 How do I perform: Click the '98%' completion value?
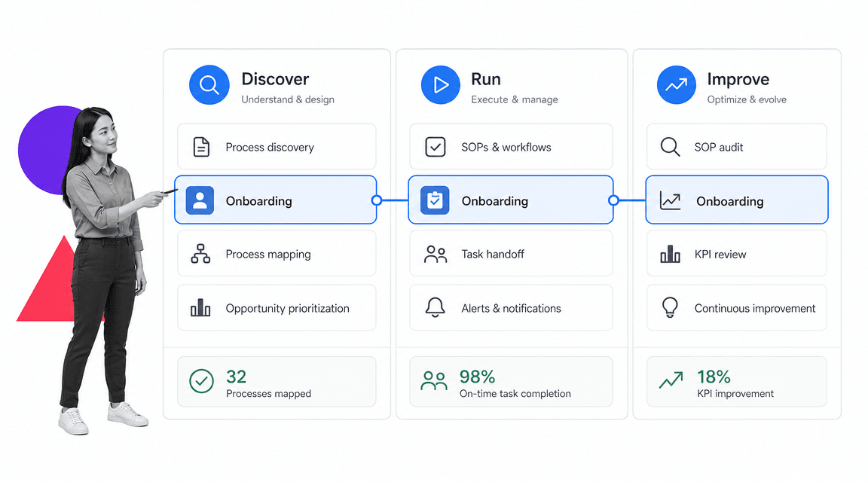477,377
